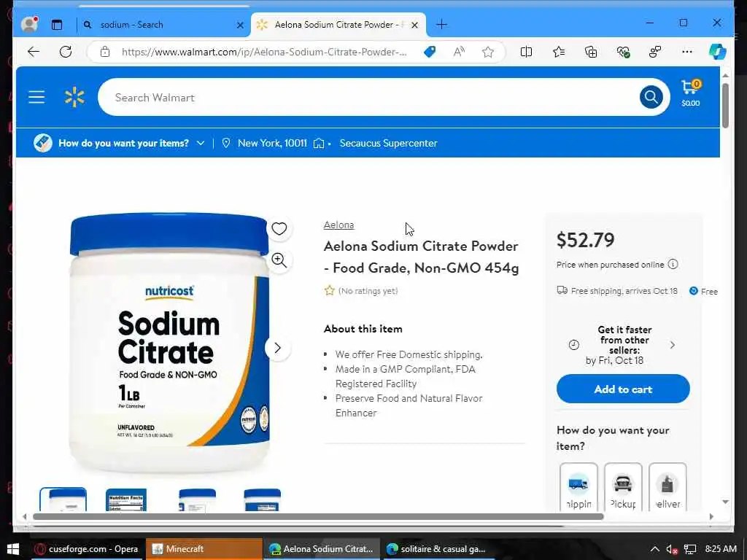This screenshot has width=747, height=560.
Task: Click the walmart.com address bar URL
Action: [264, 52]
